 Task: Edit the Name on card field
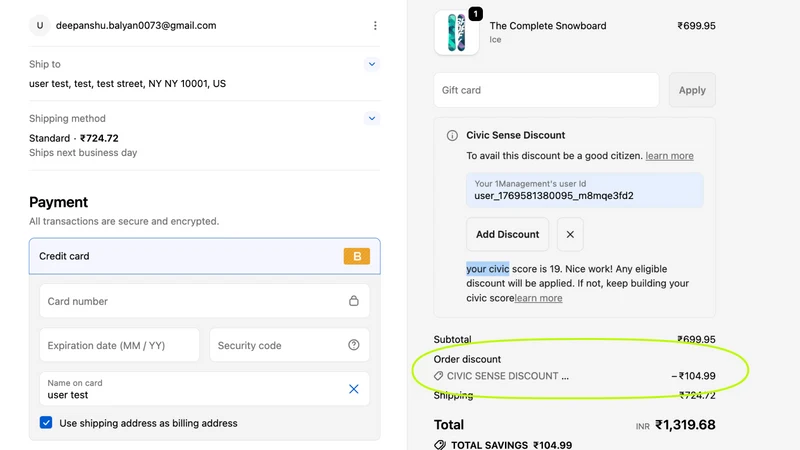(x=205, y=389)
